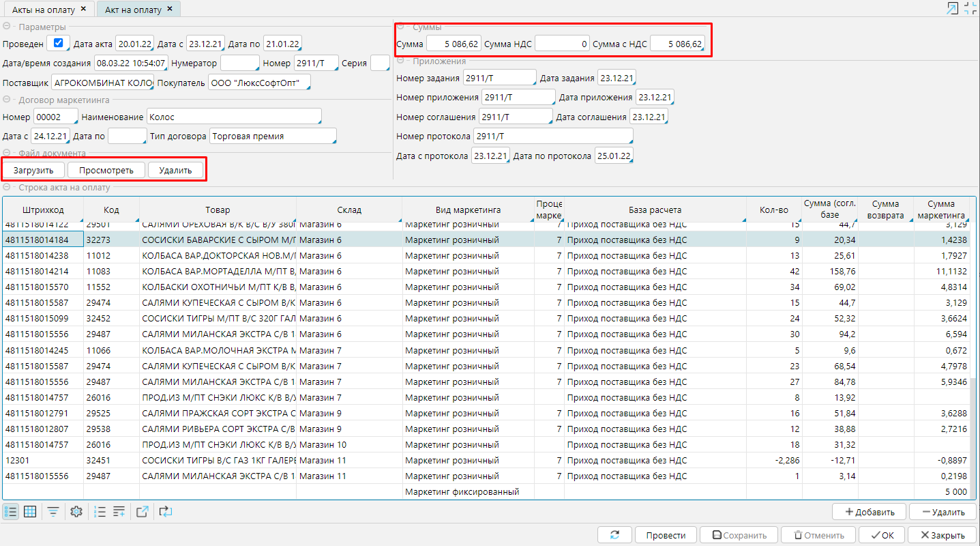This screenshot has height=546, width=980.
Task: Click the Добавить row button
Action: (x=868, y=512)
